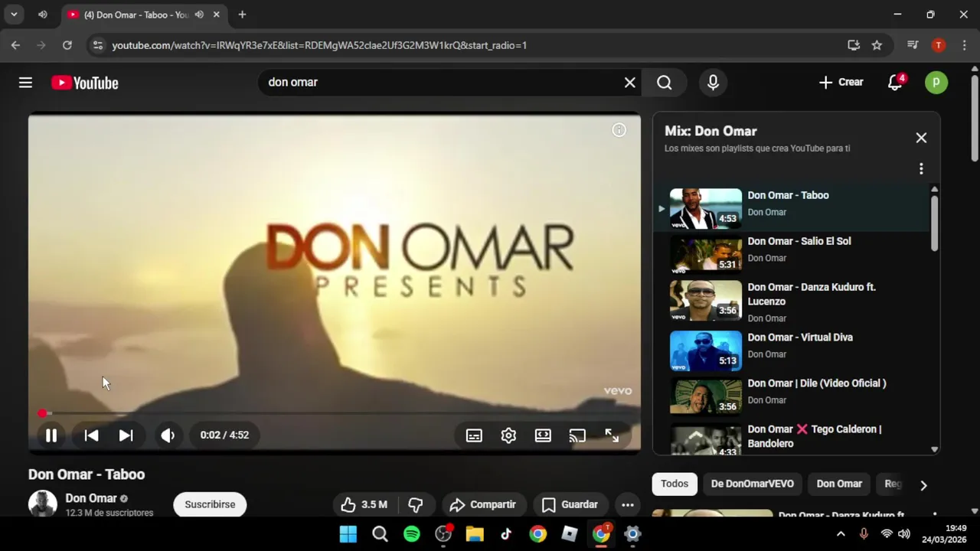Screen dimensions: 980x551
Task: Close the Mix: Don Omar panel
Action: point(921,138)
